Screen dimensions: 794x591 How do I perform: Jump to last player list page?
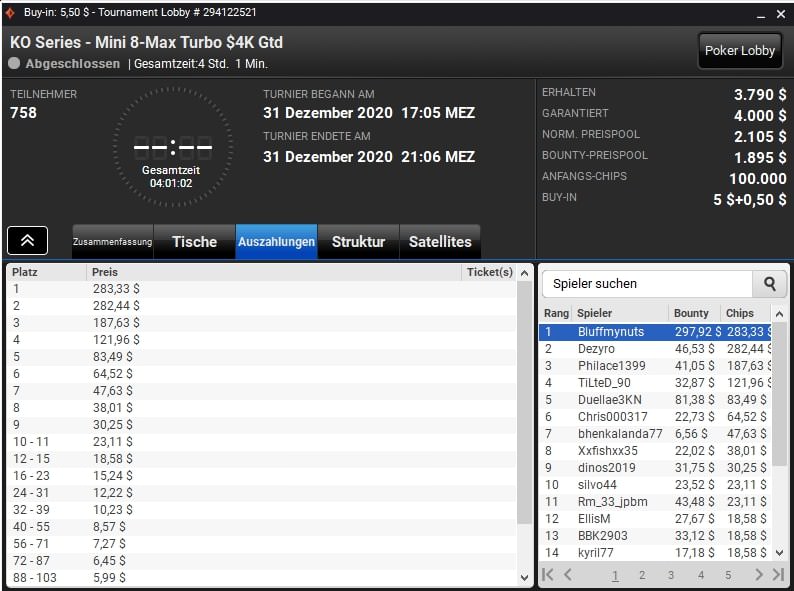[778, 575]
